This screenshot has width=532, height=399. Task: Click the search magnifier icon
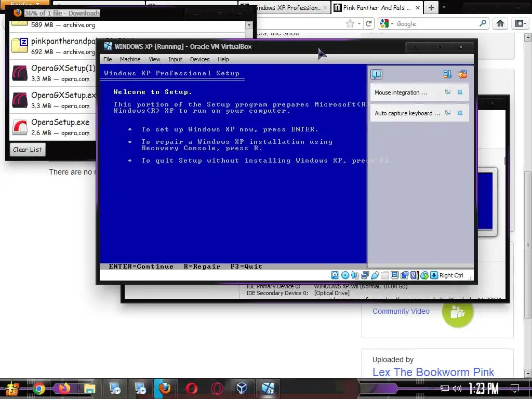pyautogui.click(x=483, y=23)
